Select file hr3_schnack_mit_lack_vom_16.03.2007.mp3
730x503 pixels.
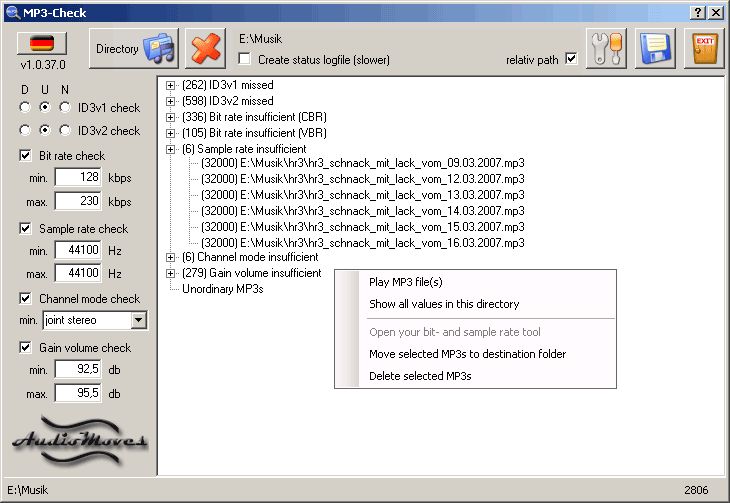tap(363, 243)
